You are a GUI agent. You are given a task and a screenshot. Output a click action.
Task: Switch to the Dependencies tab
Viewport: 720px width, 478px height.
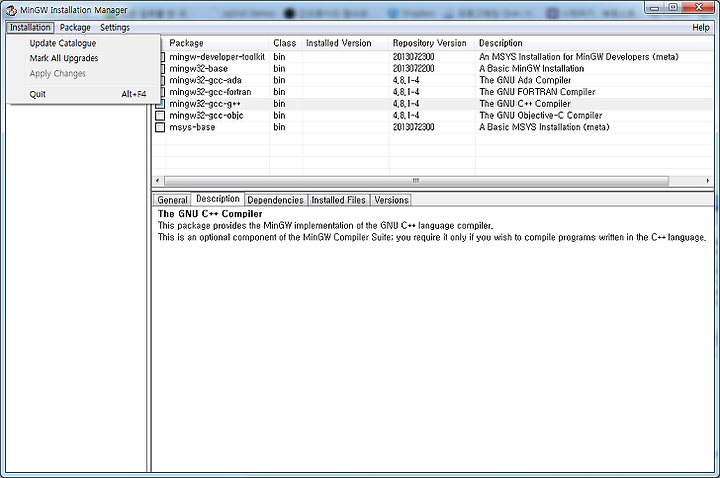pos(276,200)
